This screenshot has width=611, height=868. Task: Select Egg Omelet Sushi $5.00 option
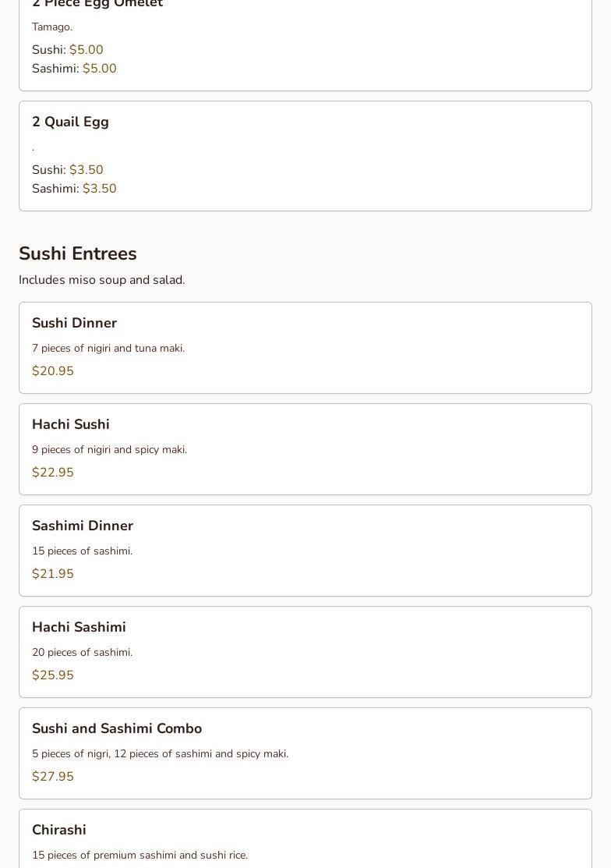pos(68,49)
